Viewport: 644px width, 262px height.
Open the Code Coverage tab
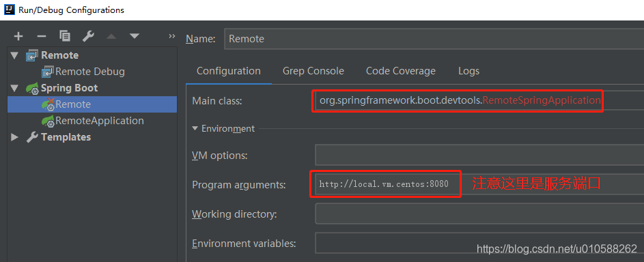(x=400, y=71)
